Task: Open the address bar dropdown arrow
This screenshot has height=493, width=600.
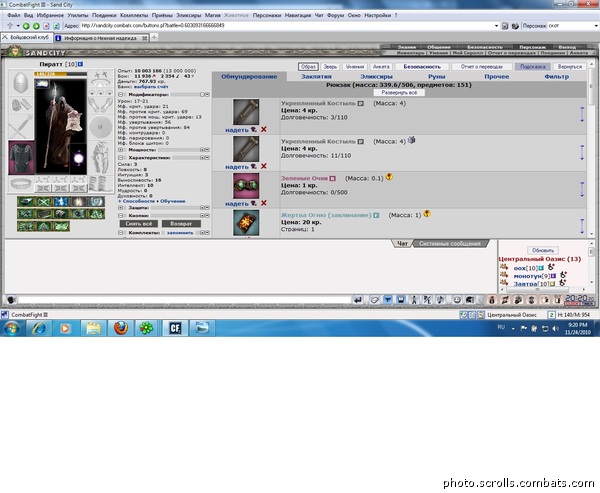Action: coord(497,26)
